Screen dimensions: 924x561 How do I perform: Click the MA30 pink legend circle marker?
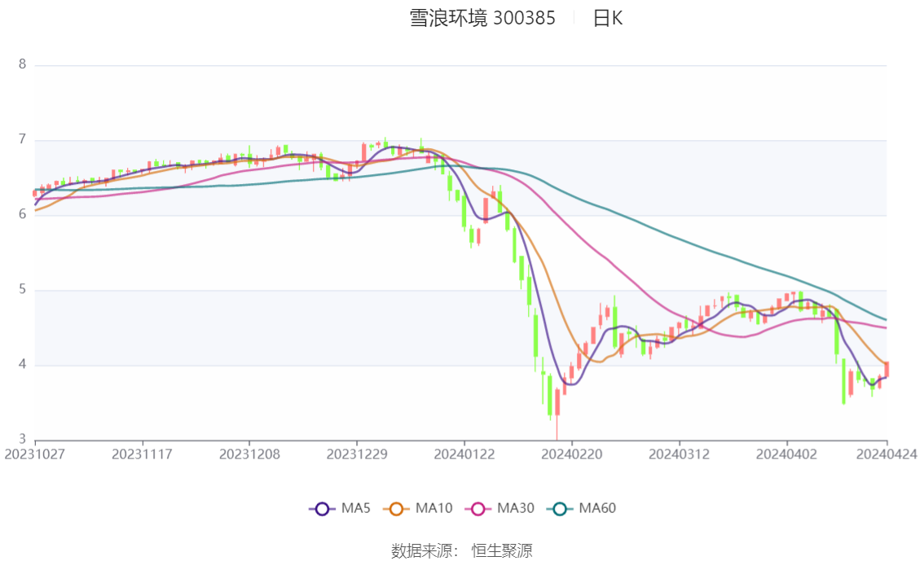tap(477, 509)
